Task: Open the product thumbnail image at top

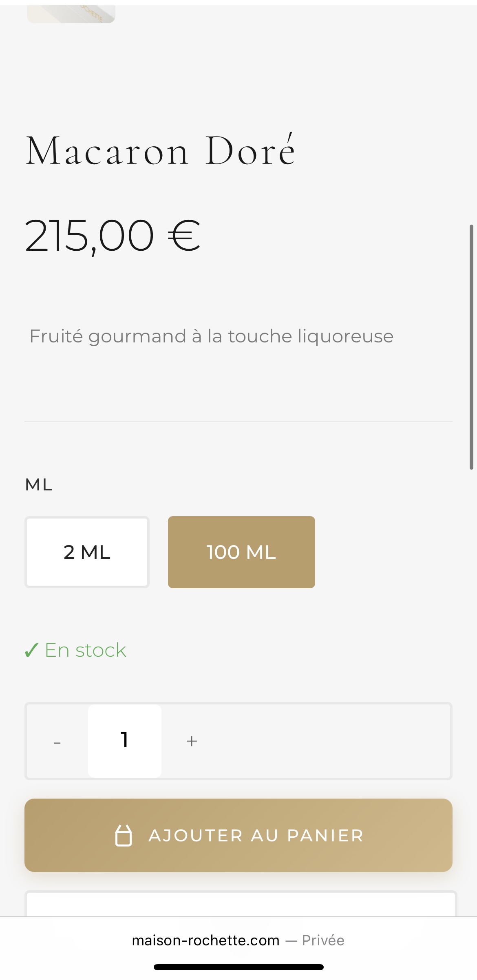Action: pyautogui.click(x=71, y=14)
